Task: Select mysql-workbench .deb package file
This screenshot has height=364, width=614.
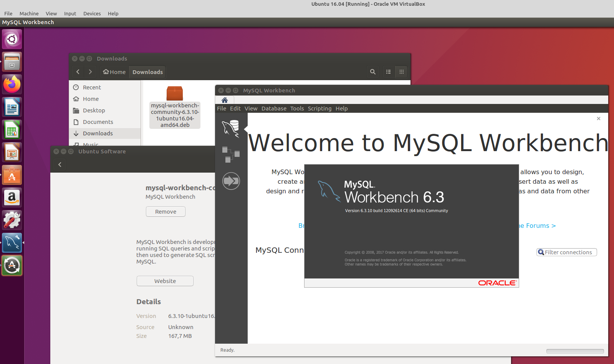Action: [x=175, y=107]
